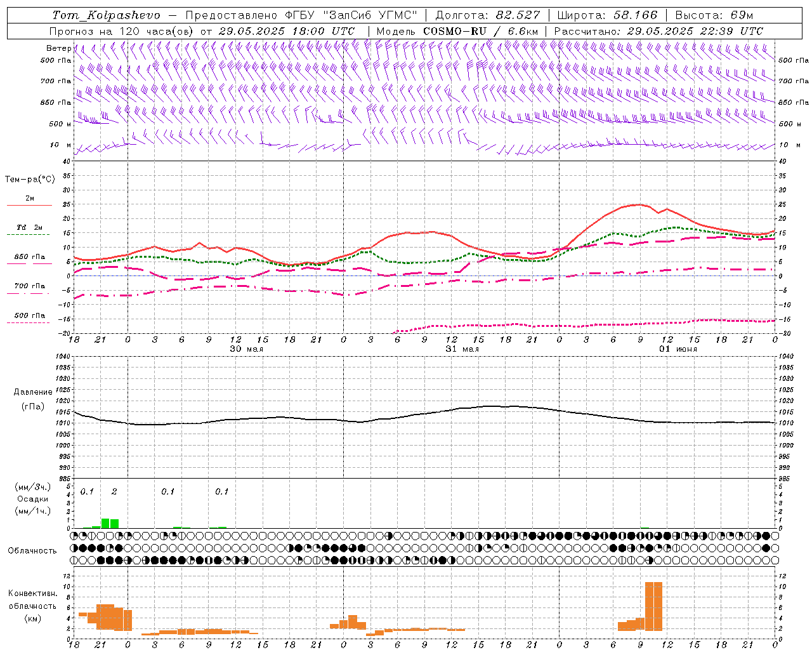812x650 pixels.
Task: Click the Конвективн. convective cloud label
Action: [x=33, y=594]
